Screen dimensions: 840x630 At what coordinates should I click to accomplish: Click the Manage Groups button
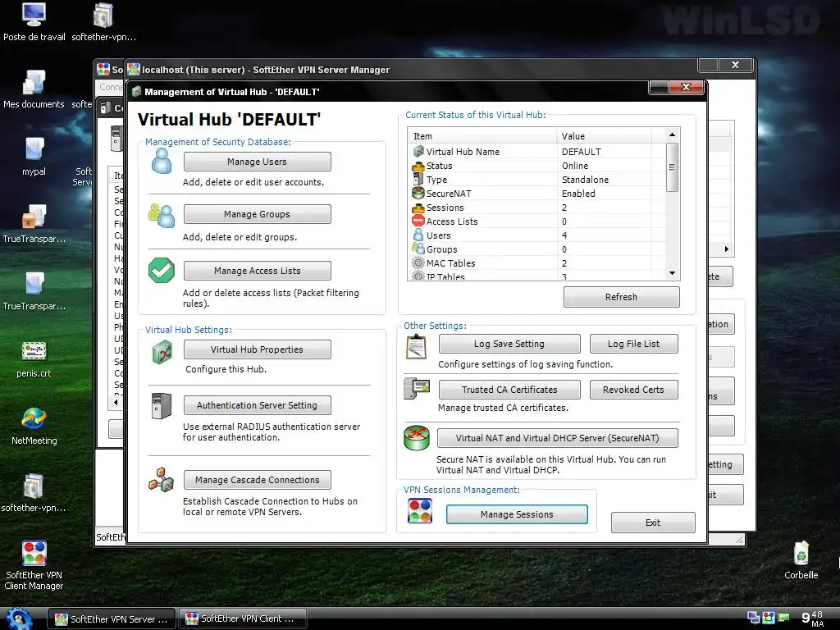tap(257, 214)
